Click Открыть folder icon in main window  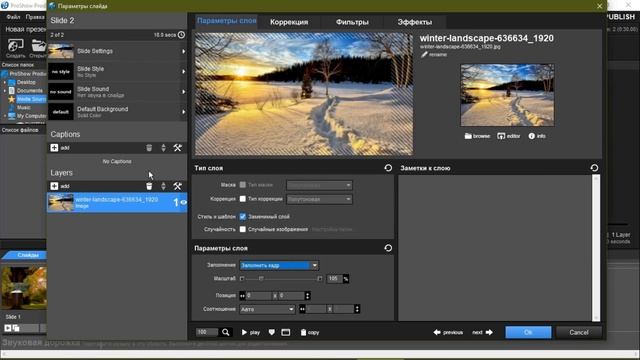coord(38,48)
